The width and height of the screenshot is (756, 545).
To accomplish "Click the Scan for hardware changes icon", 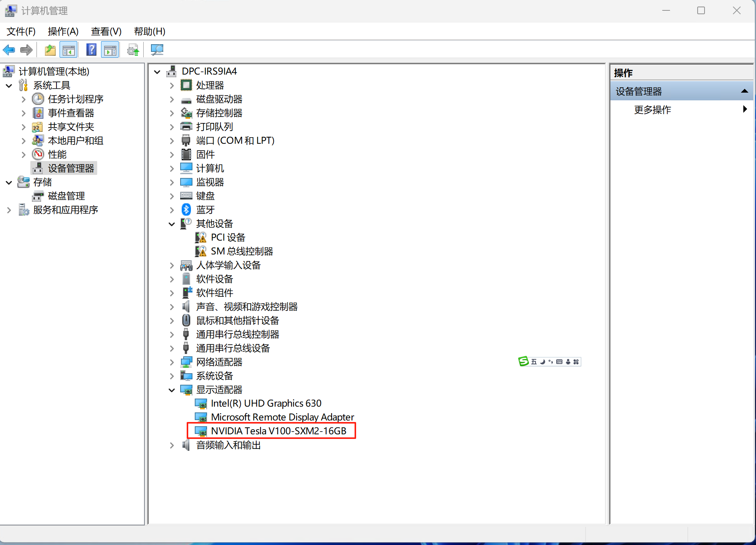I will point(157,50).
